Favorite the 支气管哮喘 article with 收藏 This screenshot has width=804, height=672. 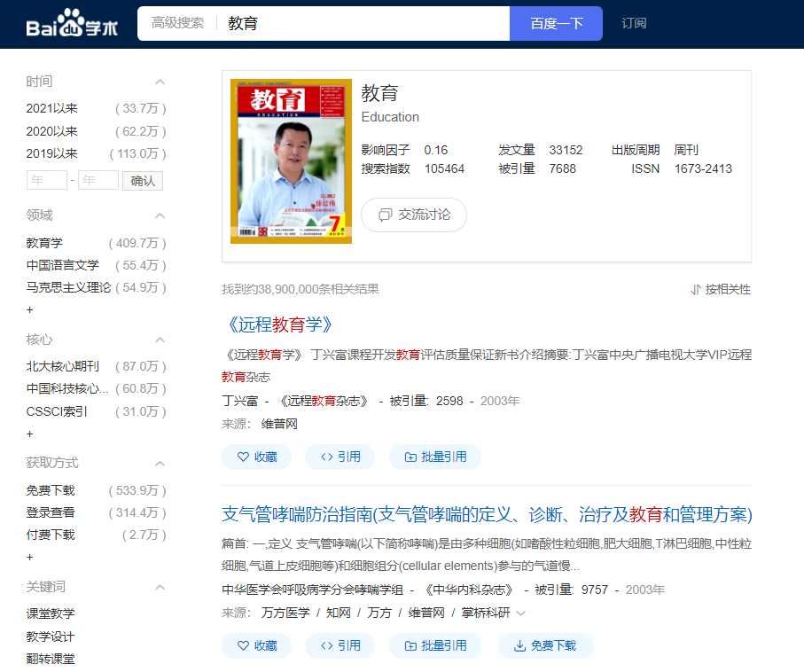point(256,645)
